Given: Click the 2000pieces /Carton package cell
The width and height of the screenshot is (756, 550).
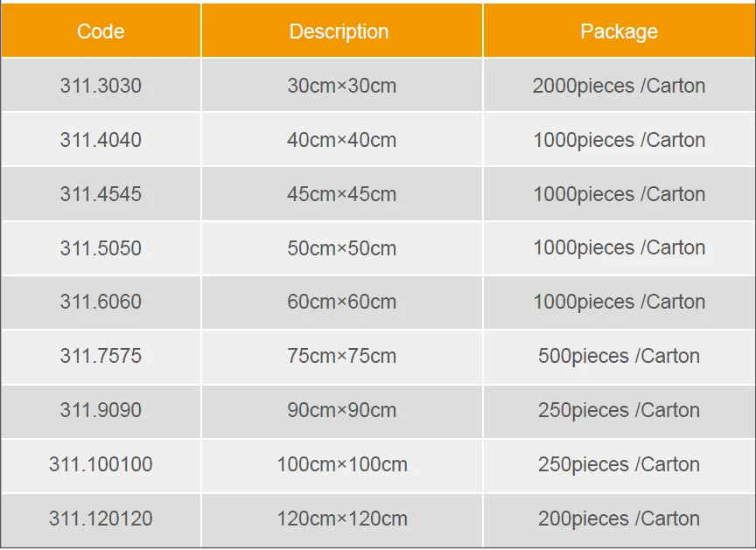Looking at the screenshot, I should click(619, 86).
